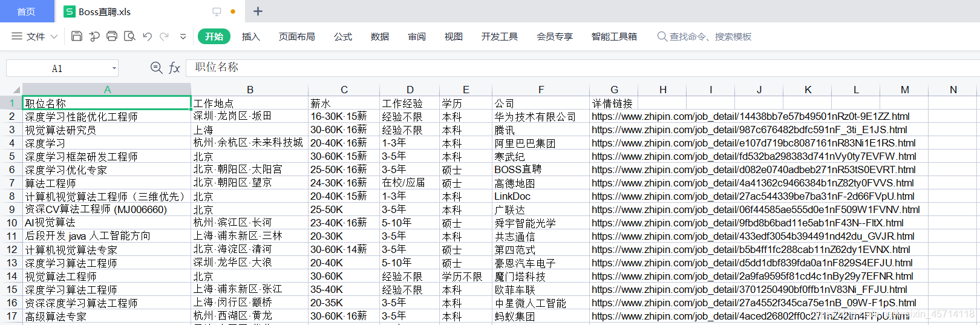Open the 广联达 row zhipin link
Screen dimensions: 980x325
coord(756,209)
